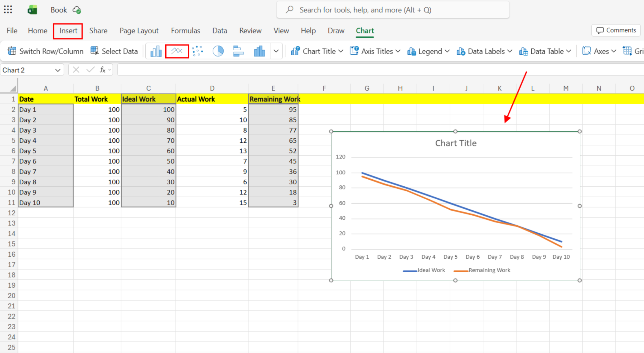The image size is (644, 353).
Task: Click the Date header cell
Action: click(46, 99)
